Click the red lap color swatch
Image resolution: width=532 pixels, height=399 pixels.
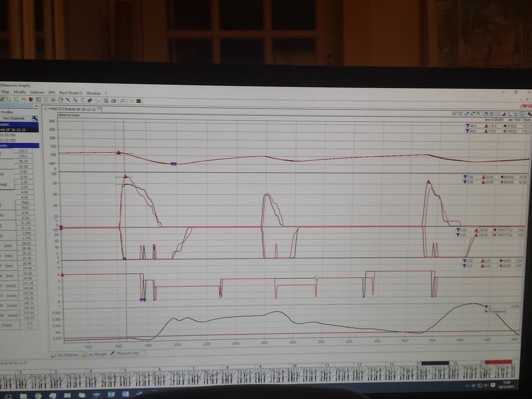(x=498, y=362)
